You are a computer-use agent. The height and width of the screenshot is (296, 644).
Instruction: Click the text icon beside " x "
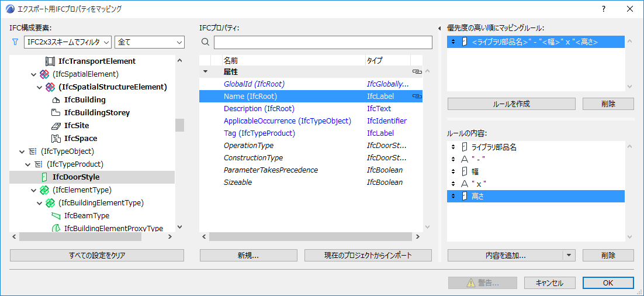tap(465, 184)
